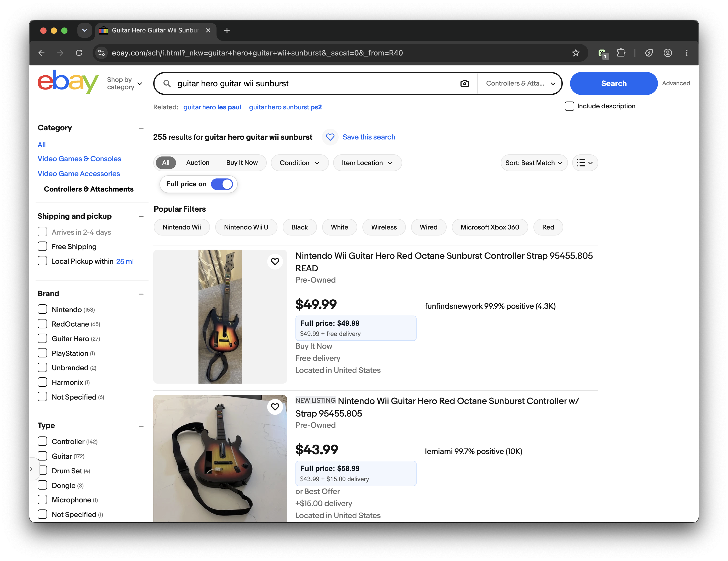This screenshot has width=728, height=561.
Task: Check the Nintendo brand filter
Action: [42, 309]
